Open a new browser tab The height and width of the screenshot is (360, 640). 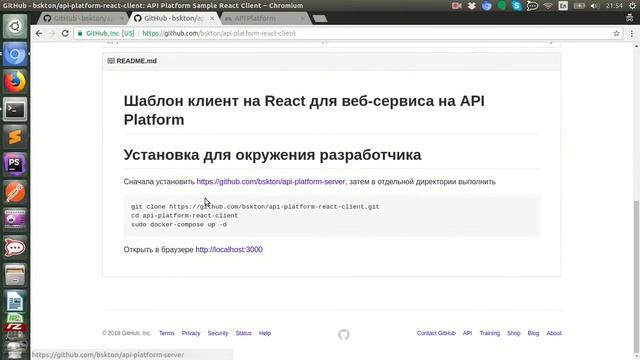(320, 19)
